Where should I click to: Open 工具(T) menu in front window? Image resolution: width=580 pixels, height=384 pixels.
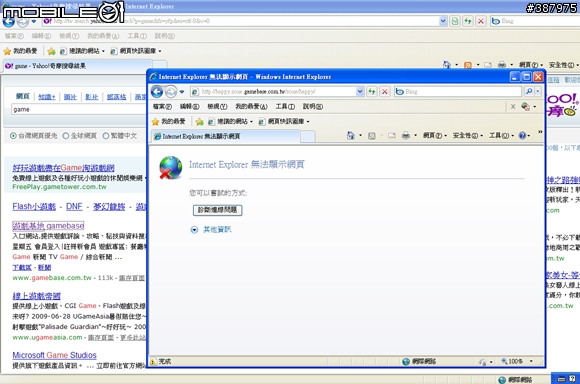(285, 107)
